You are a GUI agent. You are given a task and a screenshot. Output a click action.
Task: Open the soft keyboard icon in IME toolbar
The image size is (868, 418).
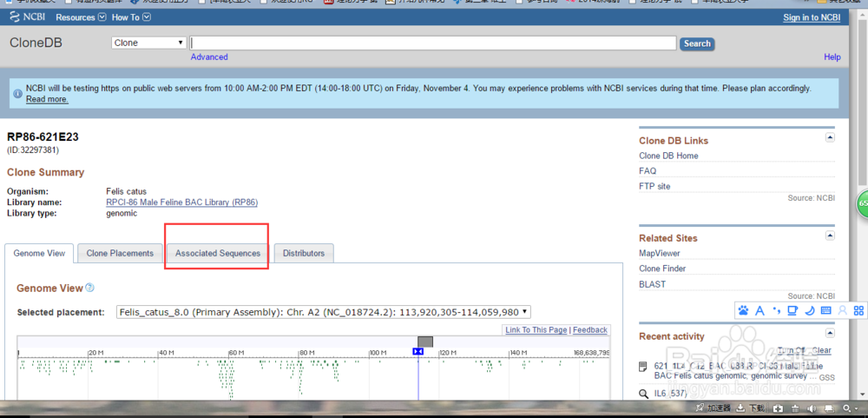tap(826, 311)
